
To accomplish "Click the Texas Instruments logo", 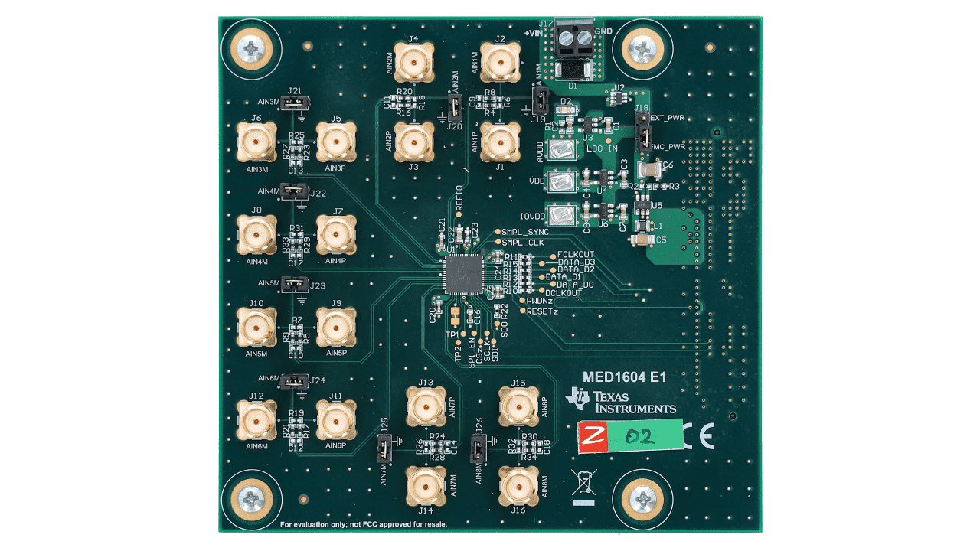I will pos(620,400).
